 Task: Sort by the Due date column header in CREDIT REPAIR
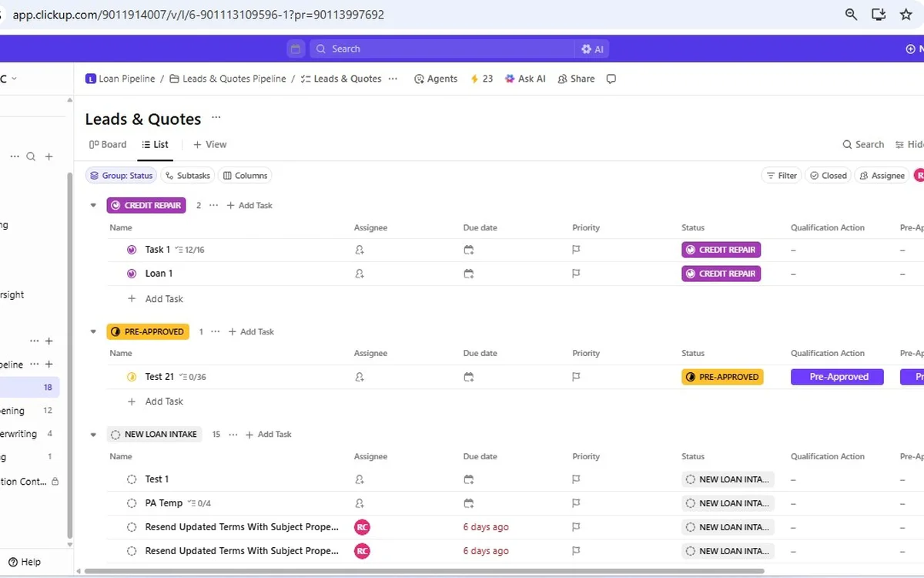[480, 227]
